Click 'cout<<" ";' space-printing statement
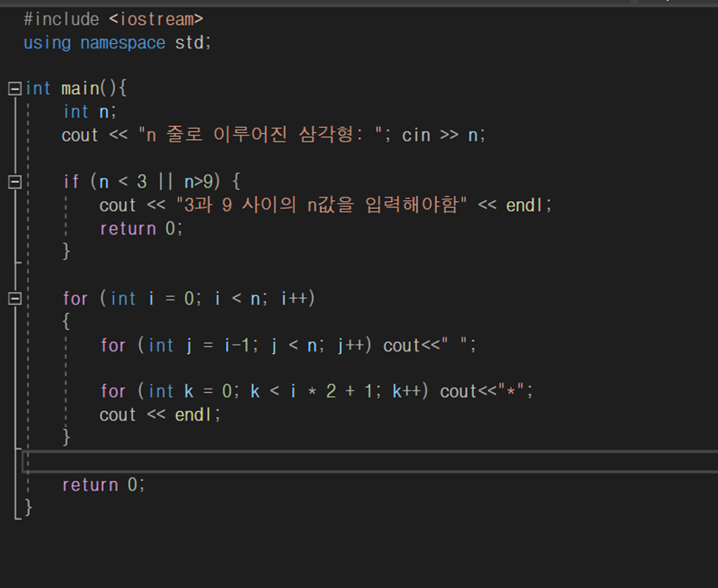718x588 pixels. tap(430, 345)
